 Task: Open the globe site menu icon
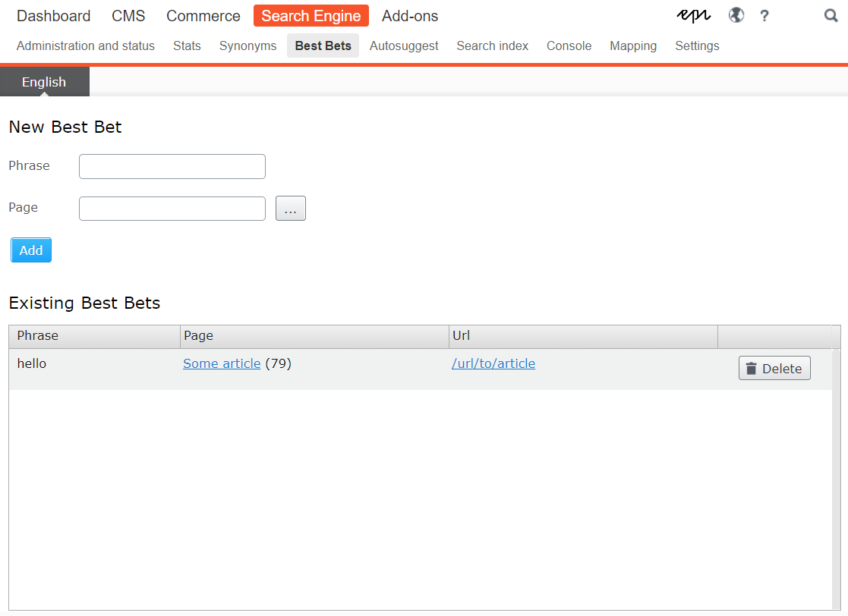(x=736, y=15)
